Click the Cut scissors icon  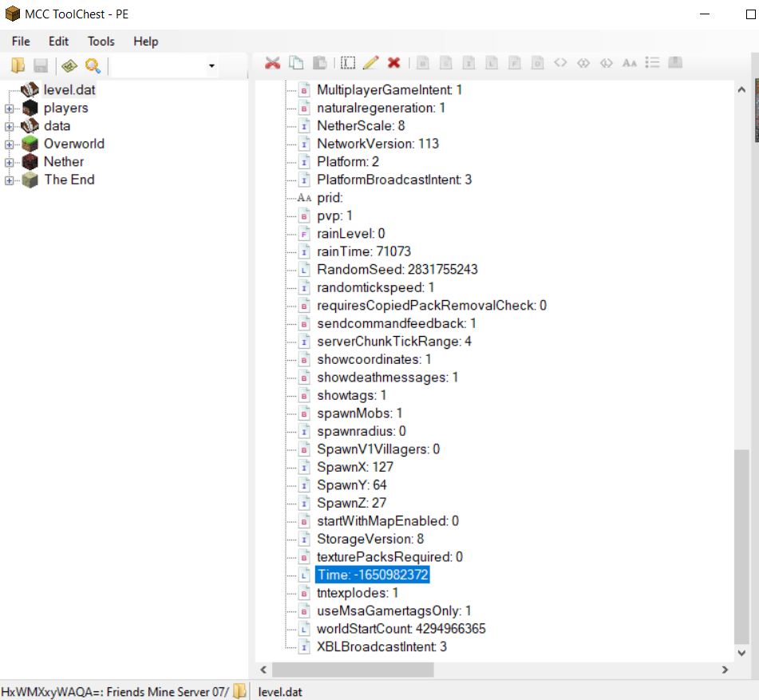[272, 62]
